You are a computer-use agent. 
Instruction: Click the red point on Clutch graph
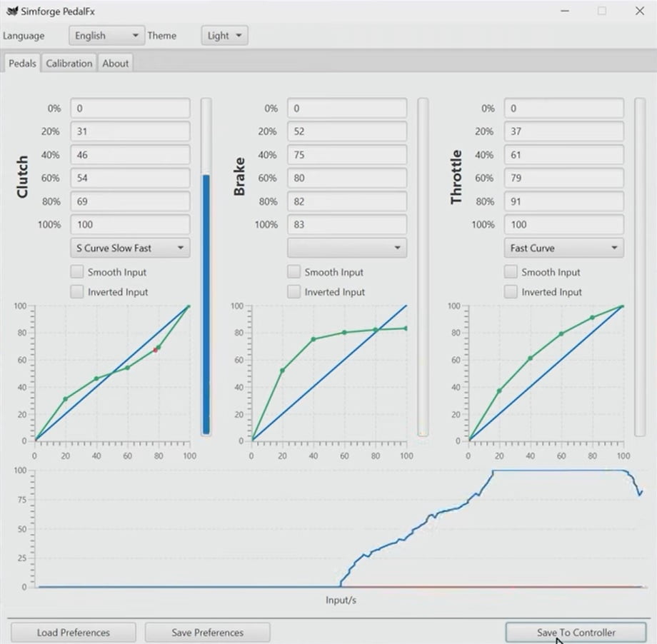(155, 350)
